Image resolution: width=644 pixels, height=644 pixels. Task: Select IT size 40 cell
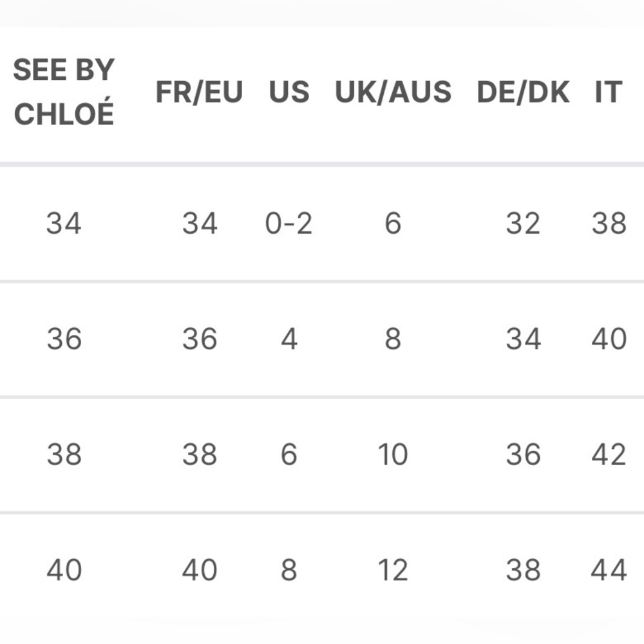tap(609, 339)
